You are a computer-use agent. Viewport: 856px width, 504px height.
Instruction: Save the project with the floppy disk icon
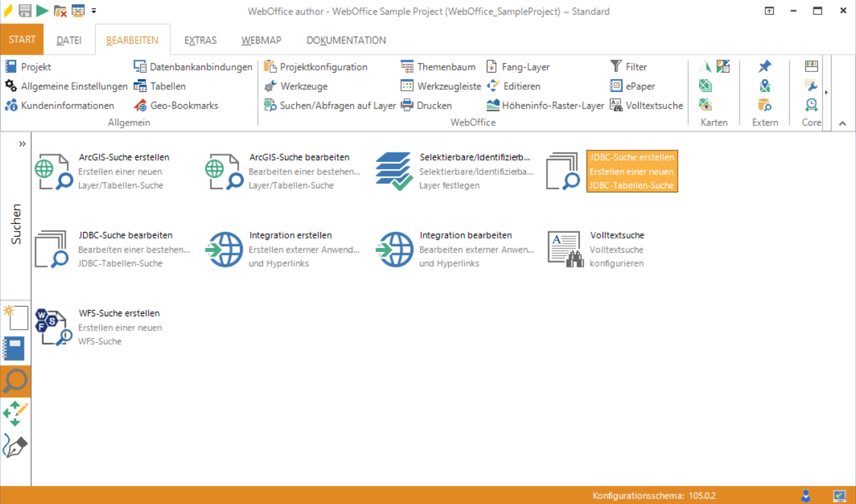[x=25, y=11]
